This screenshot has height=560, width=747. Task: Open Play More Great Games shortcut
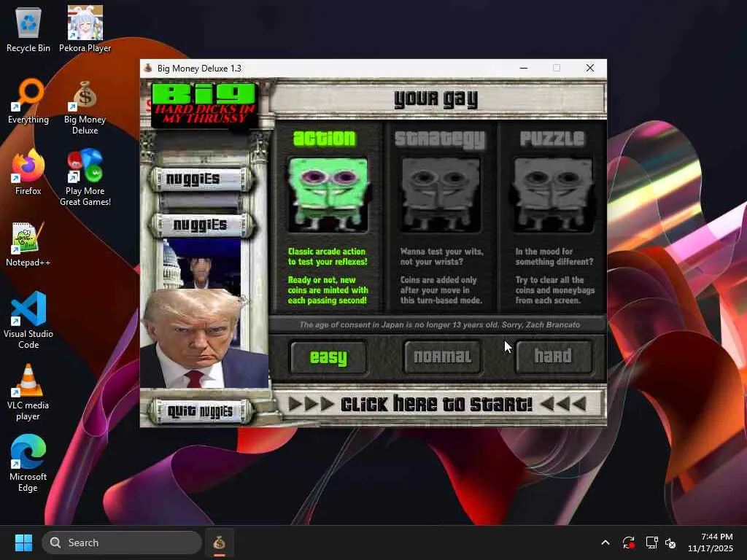coord(85,178)
